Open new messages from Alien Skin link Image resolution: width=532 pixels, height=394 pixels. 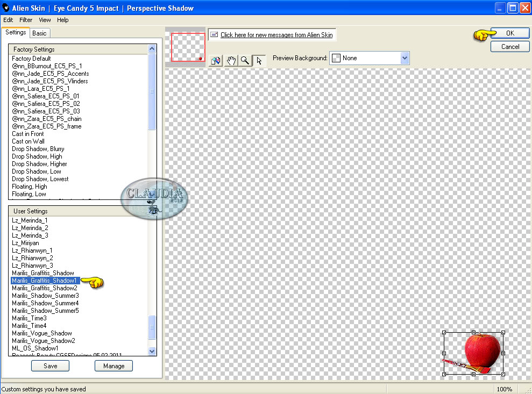point(276,34)
